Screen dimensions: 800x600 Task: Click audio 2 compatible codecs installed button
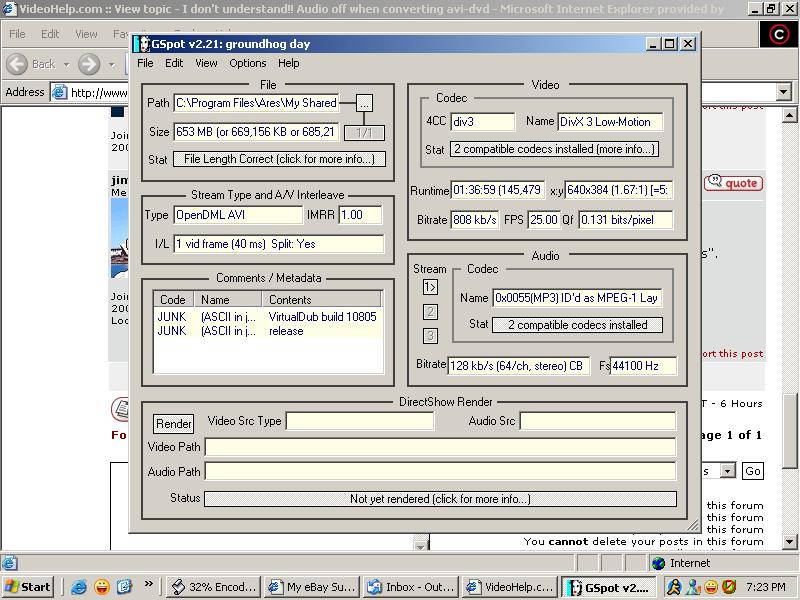pyautogui.click(x=577, y=325)
